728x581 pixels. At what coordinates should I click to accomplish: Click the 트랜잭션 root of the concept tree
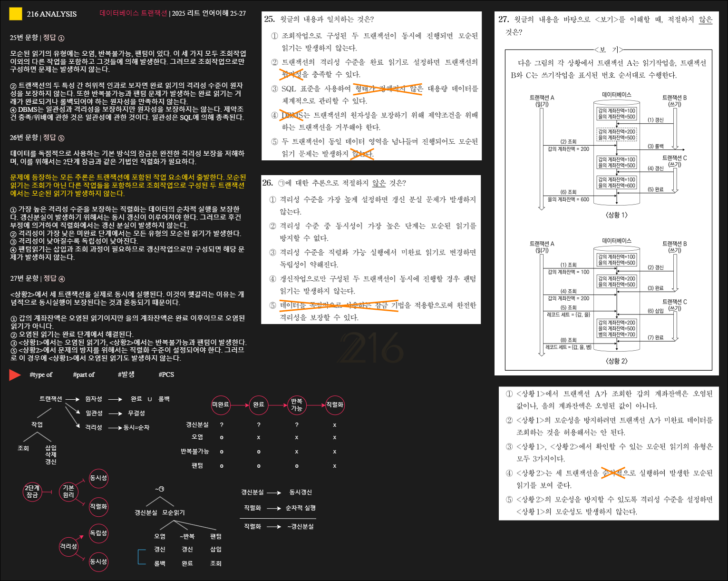click(x=51, y=399)
